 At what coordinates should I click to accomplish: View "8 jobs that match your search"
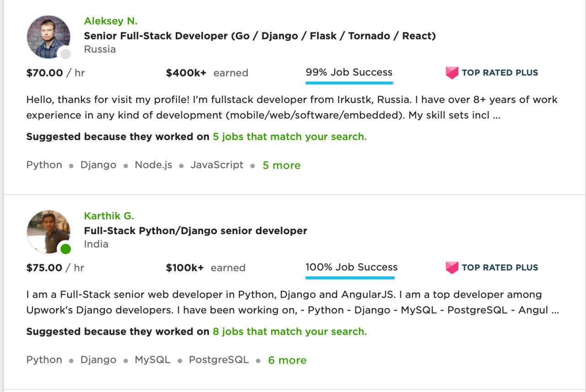tap(290, 332)
